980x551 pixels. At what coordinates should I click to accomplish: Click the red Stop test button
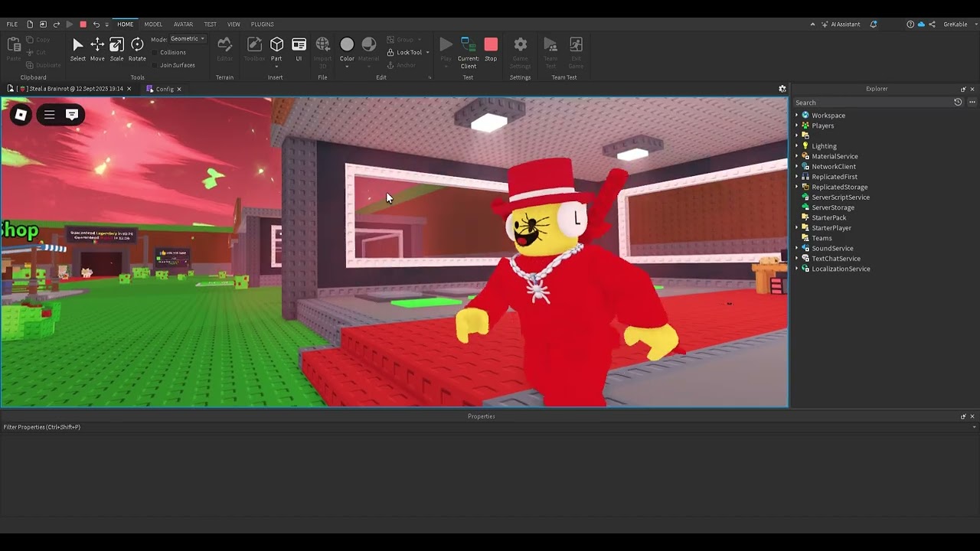point(491,44)
